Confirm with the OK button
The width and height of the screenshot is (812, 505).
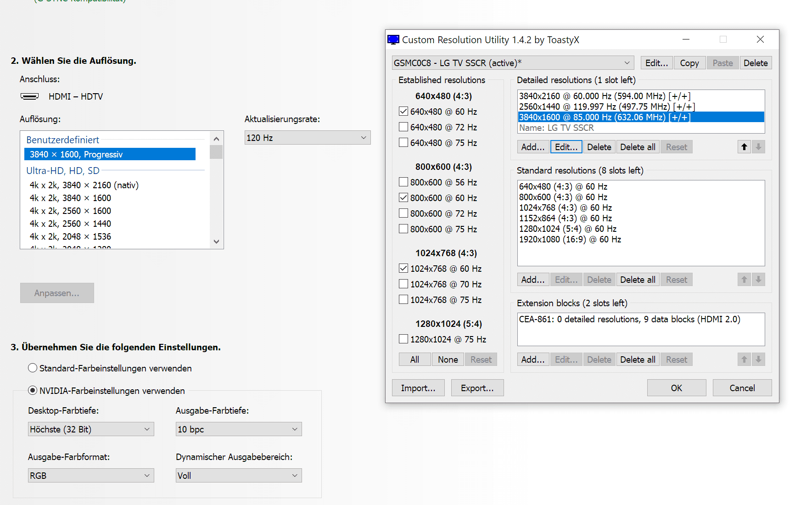point(677,388)
